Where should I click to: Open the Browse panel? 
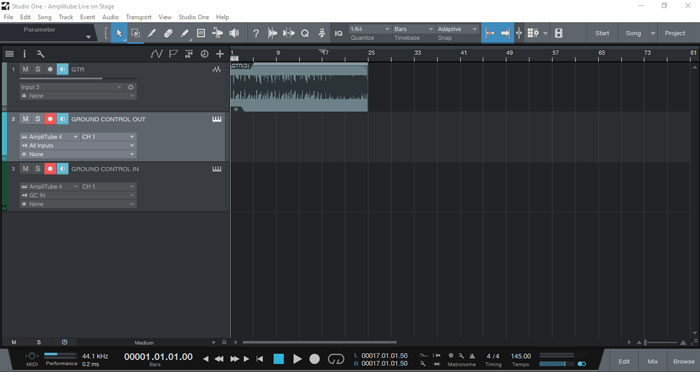[x=683, y=361]
